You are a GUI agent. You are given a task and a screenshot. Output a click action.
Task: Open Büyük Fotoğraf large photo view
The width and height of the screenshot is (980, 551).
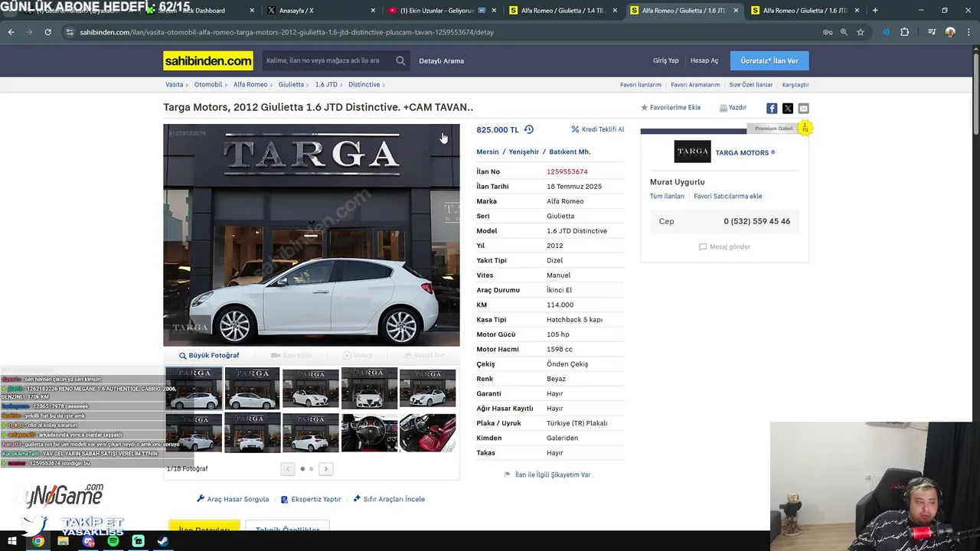coord(209,355)
